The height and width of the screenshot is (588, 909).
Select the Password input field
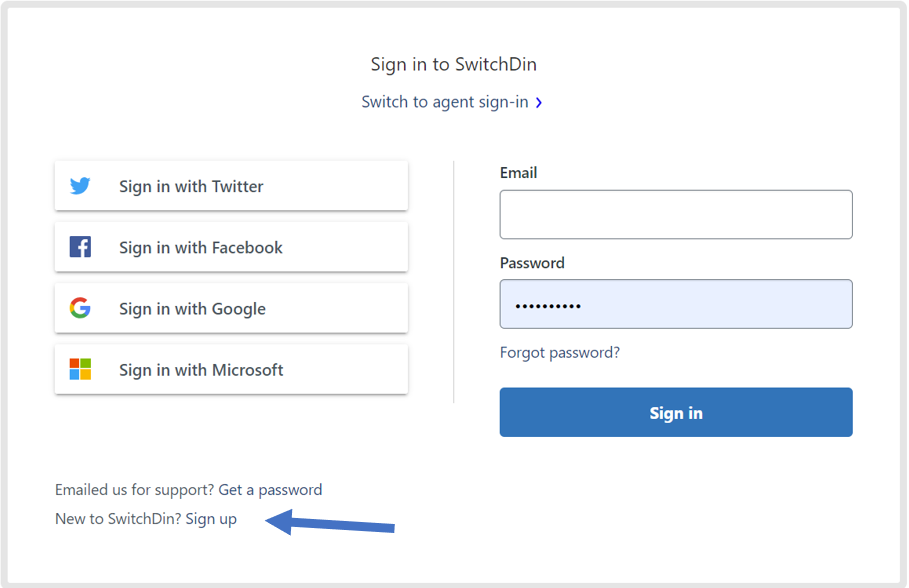pyautogui.click(x=676, y=304)
